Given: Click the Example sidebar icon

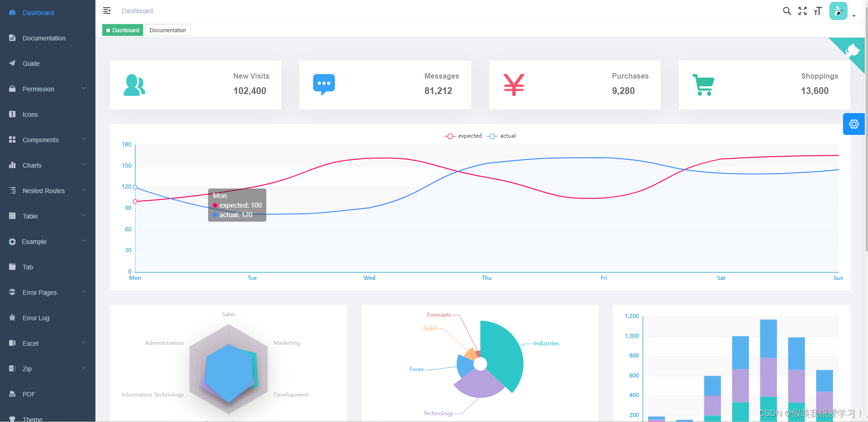Looking at the screenshot, I should [x=12, y=242].
